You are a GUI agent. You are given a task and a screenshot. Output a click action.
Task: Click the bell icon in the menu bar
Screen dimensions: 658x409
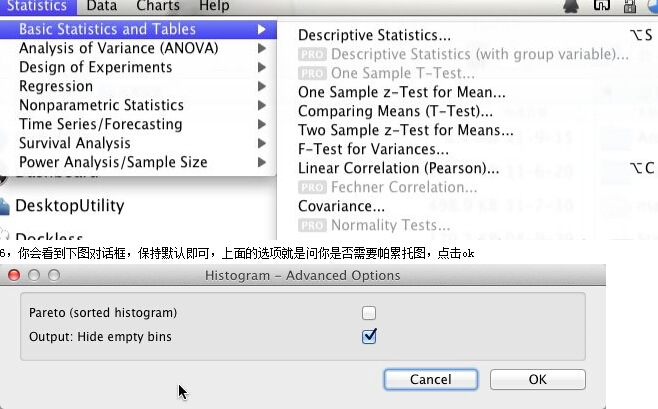coord(571,6)
